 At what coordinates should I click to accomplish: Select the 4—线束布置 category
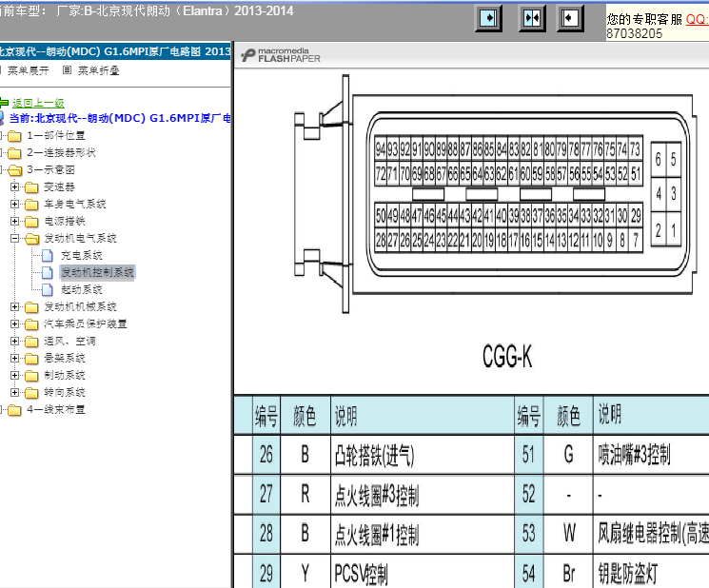pyautogui.click(x=56, y=409)
